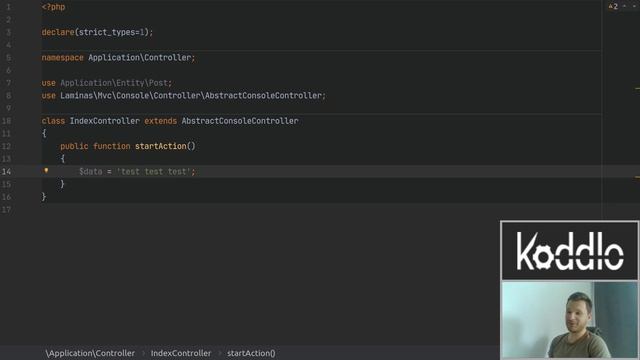Click line number 12 in the gutter
The image size is (640, 360).
tap(7, 146)
